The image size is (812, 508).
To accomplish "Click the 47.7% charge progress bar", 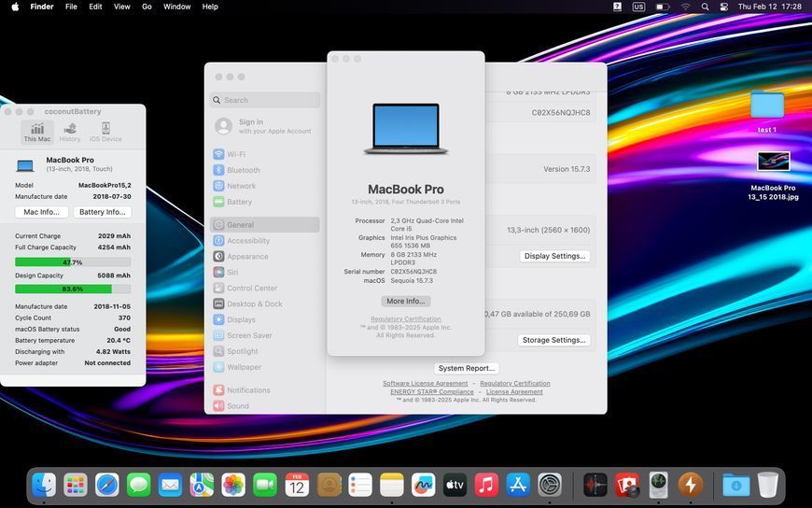I will click(x=73, y=262).
